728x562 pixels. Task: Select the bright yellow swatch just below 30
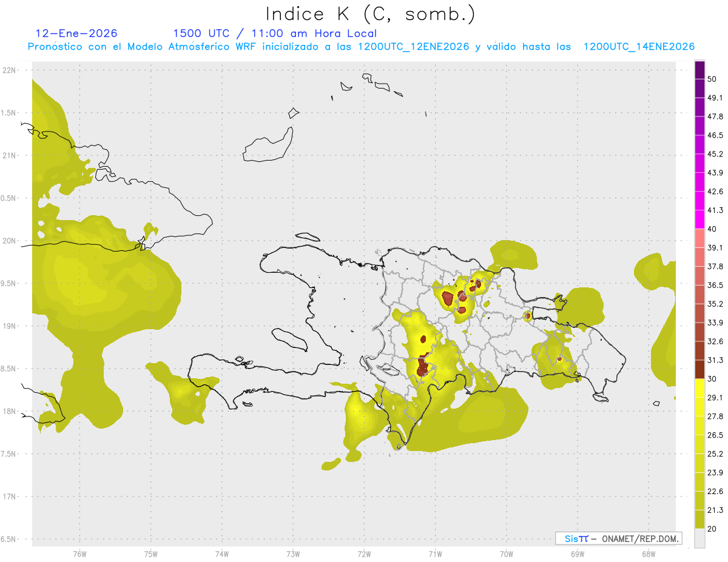[699, 388]
